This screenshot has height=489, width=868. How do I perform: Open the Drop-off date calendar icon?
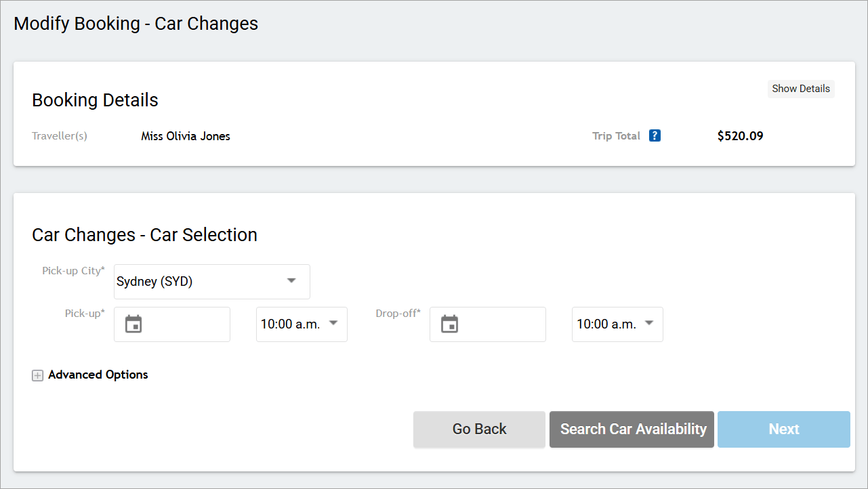coord(449,324)
